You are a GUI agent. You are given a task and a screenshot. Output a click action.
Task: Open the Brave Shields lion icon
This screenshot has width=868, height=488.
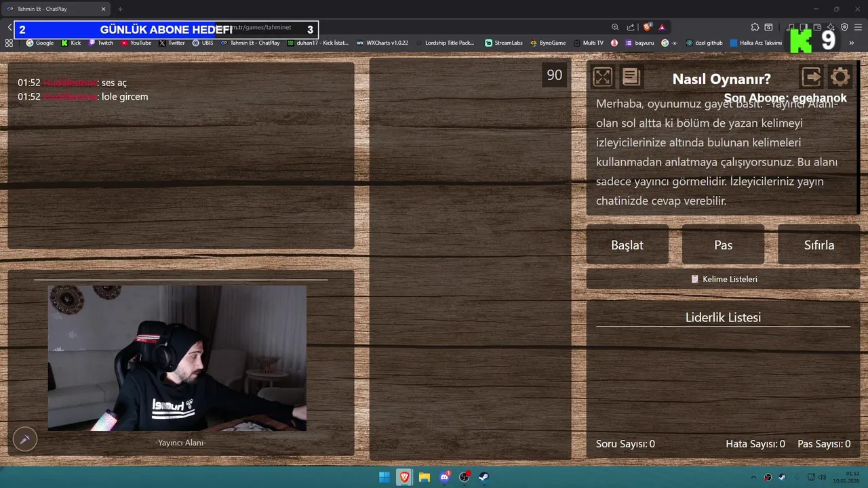tap(647, 27)
